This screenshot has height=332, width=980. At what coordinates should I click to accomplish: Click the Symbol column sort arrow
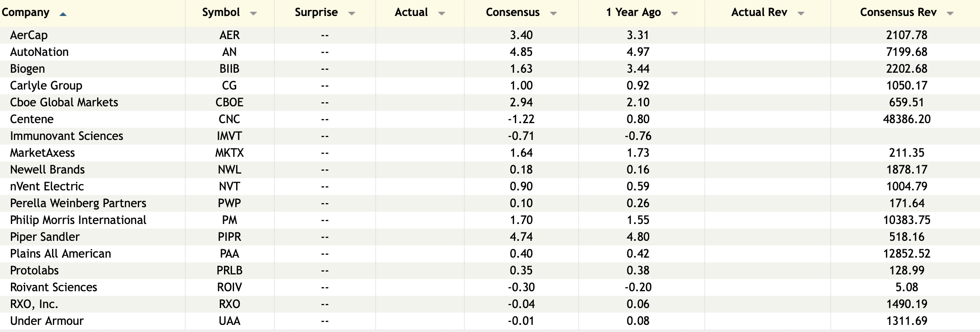tap(253, 13)
